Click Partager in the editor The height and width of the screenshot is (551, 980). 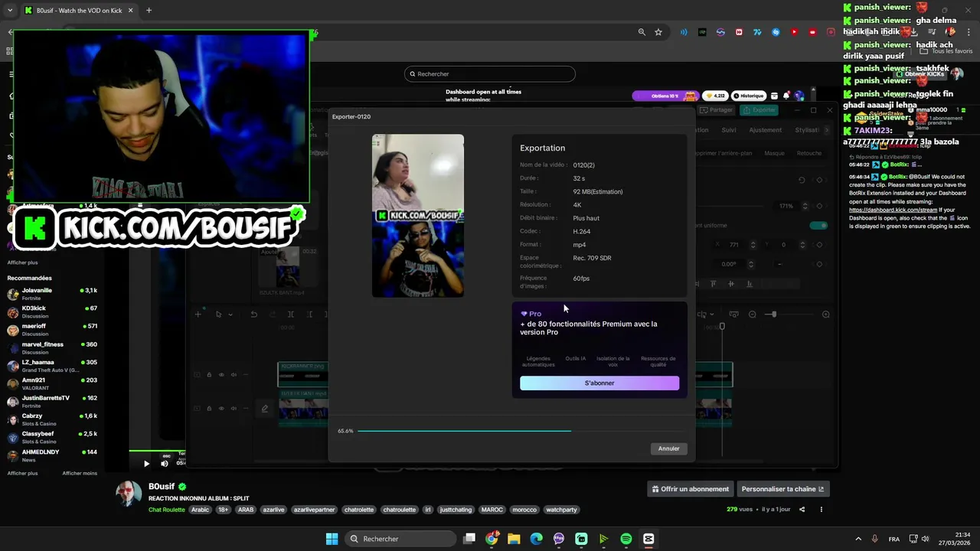[x=717, y=110]
